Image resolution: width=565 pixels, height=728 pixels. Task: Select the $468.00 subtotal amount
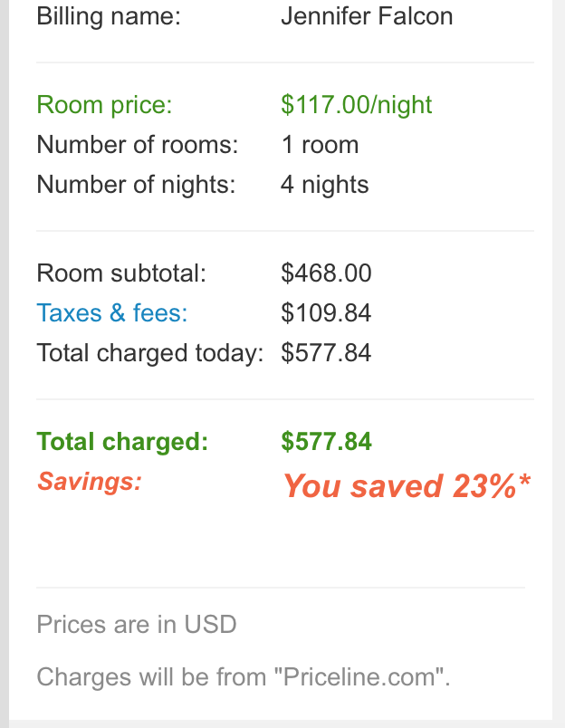pyautogui.click(x=326, y=273)
